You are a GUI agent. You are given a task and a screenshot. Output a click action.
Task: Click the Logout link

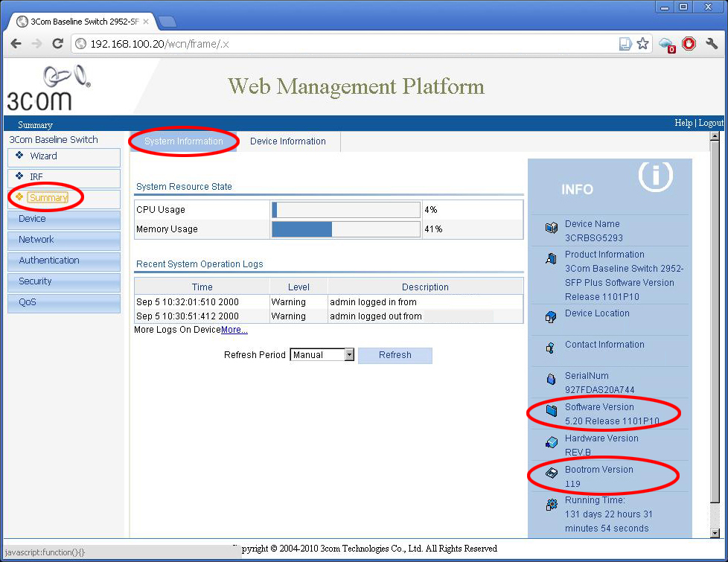711,123
